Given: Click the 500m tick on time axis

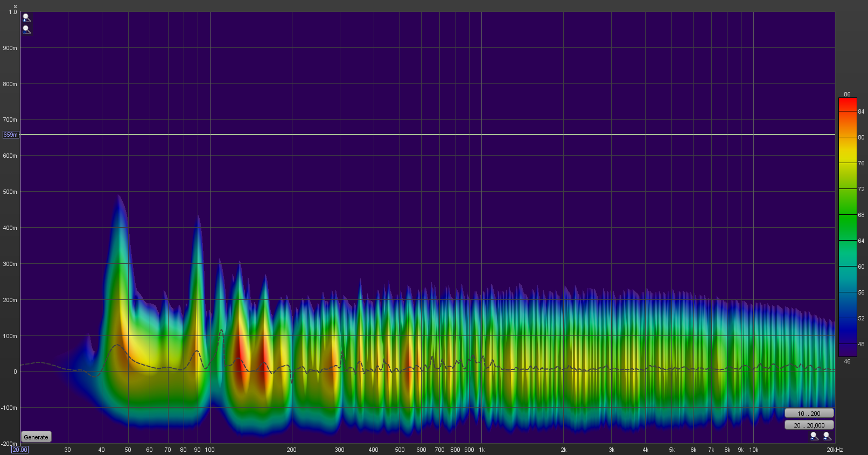Looking at the screenshot, I should 10,192.
